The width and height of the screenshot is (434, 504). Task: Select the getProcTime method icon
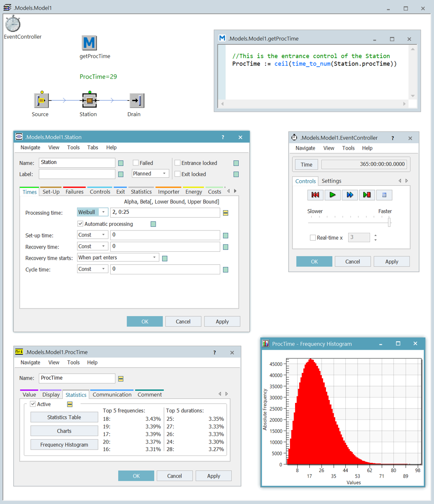[x=89, y=43]
